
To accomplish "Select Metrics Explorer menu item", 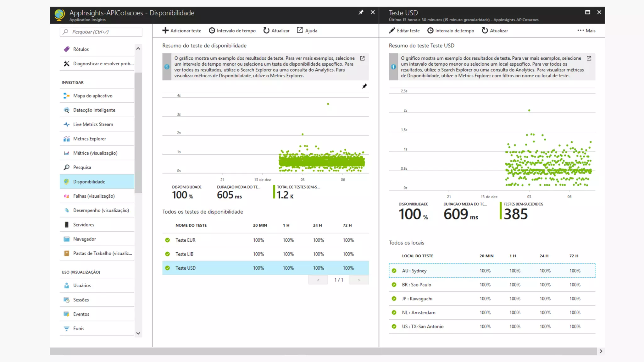I will click(x=90, y=139).
